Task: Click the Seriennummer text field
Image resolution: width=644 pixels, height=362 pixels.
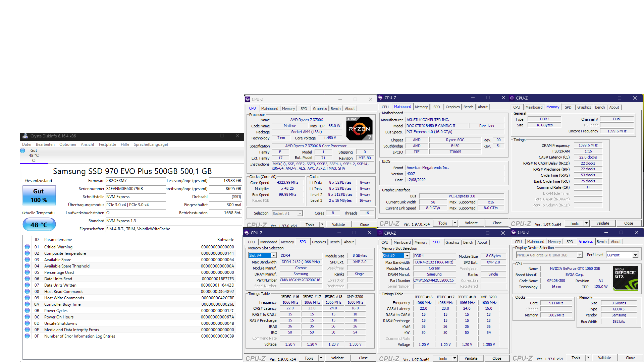Action: click(x=136, y=189)
